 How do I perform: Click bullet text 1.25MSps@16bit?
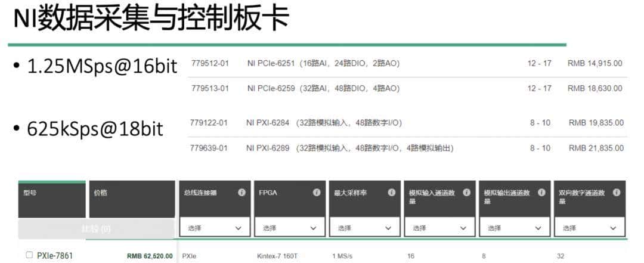[103, 67]
